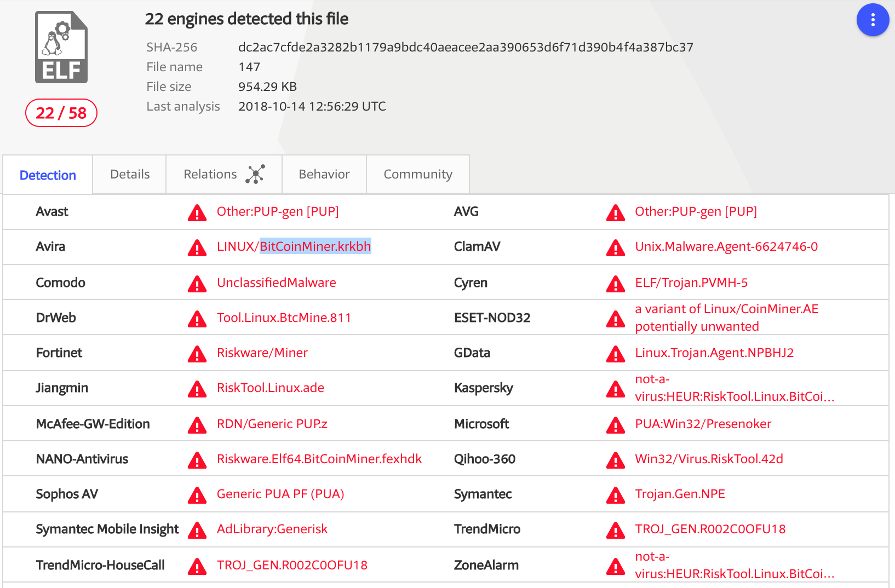The height and width of the screenshot is (588, 895).
Task: Click the warning icon in Avira row
Action: [197, 247]
